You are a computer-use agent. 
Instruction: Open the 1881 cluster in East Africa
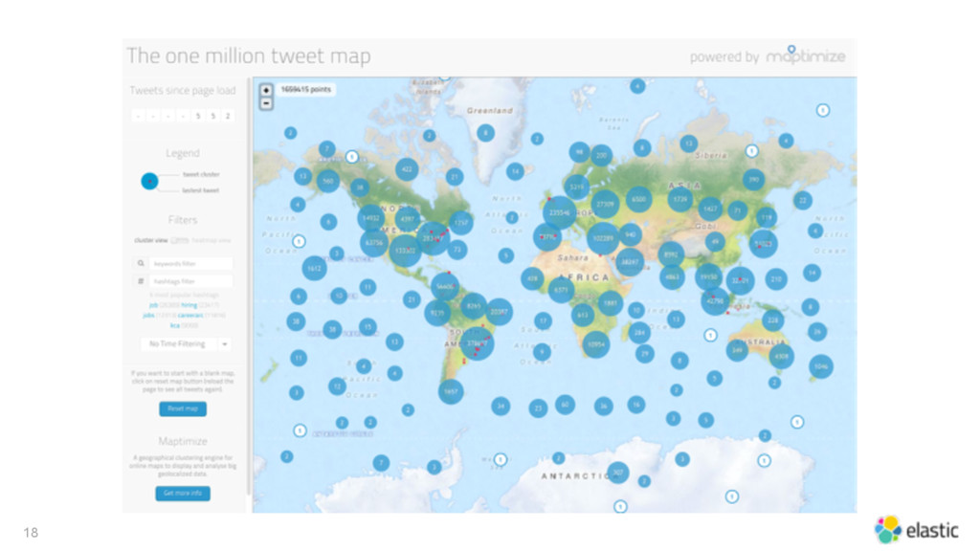coord(610,303)
